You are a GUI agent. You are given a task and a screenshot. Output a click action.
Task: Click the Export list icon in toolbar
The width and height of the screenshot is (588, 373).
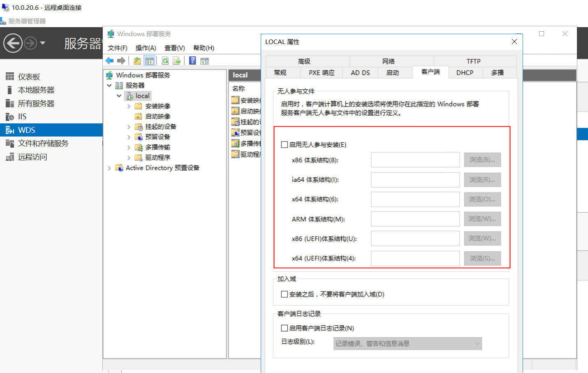(177, 61)
